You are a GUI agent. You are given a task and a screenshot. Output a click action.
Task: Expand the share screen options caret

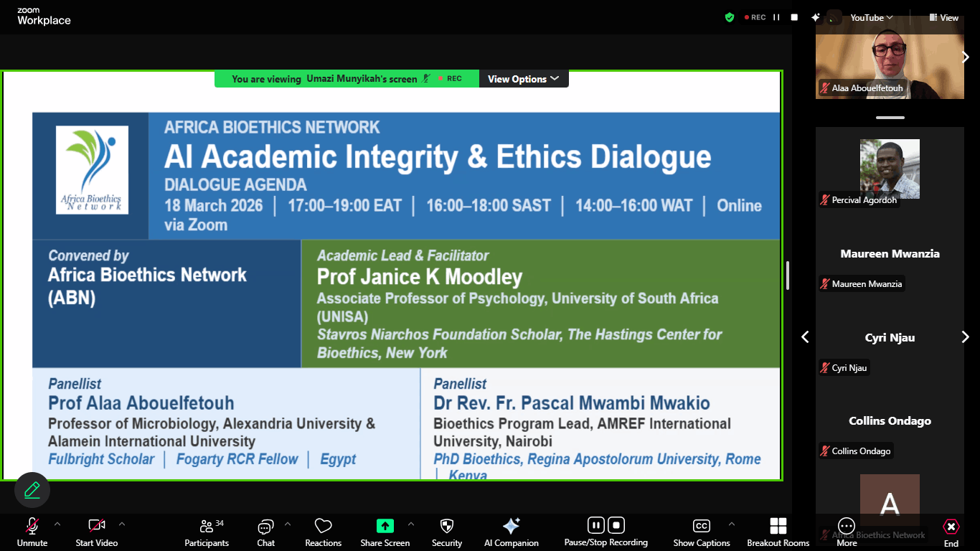[411, 524]
